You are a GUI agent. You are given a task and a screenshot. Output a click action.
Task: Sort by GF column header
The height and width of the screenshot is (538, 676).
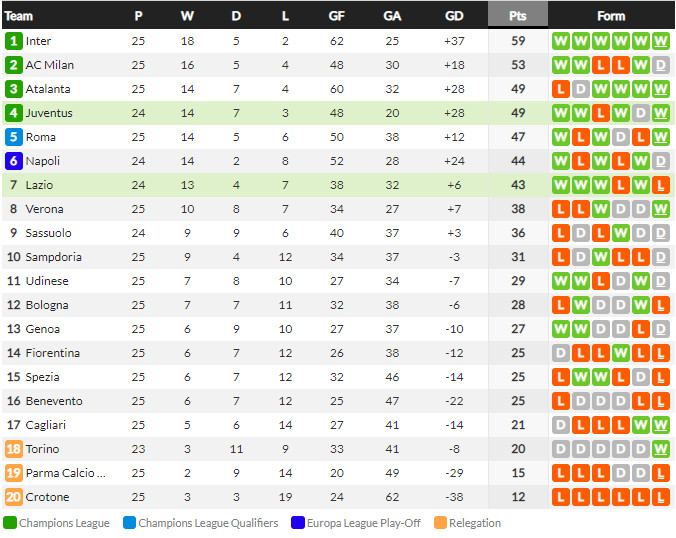pos(337,16)
